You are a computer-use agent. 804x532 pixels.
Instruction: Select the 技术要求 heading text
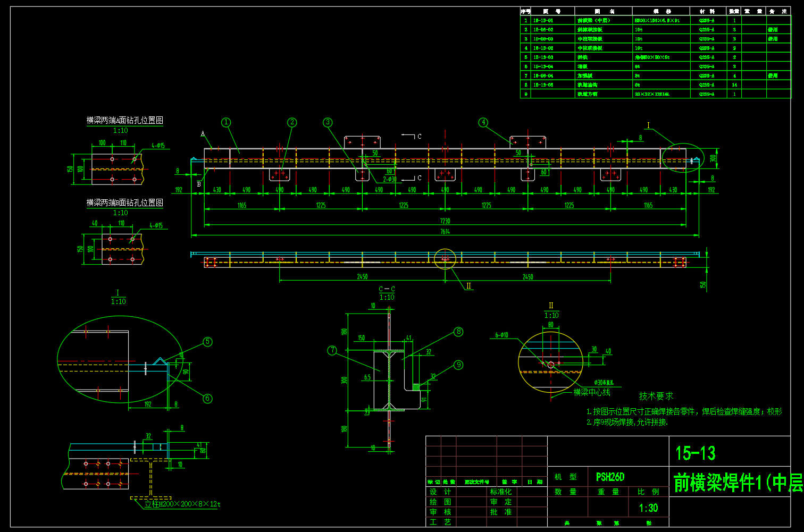tap(656, 396)
